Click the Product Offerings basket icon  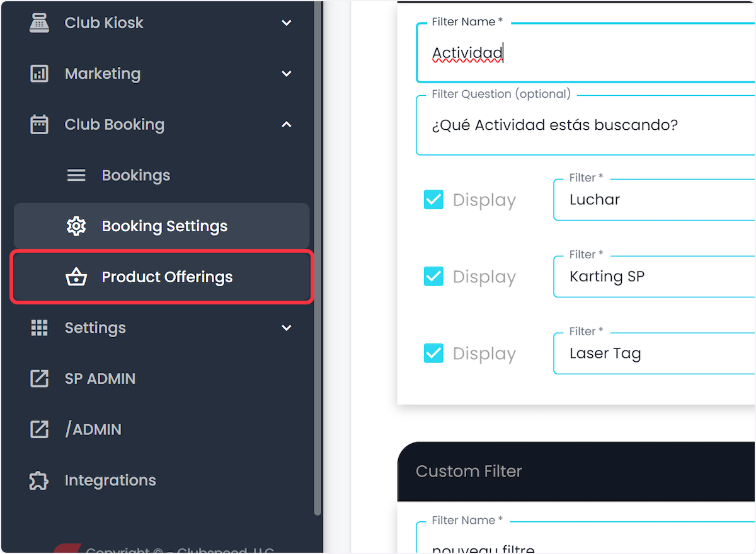coord(76,277)
